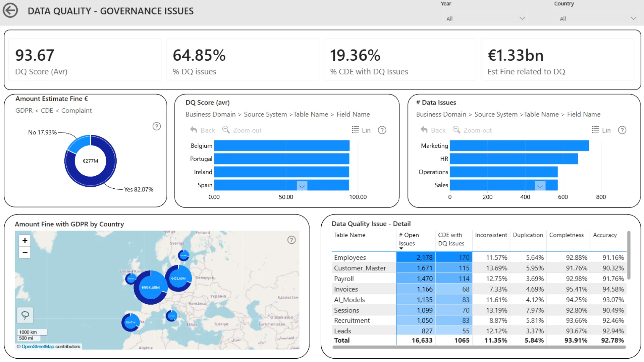This screenshot has height=362, width=644.
Task: Click Back arrow in Data Issues chart
Action: coord(424,130)
